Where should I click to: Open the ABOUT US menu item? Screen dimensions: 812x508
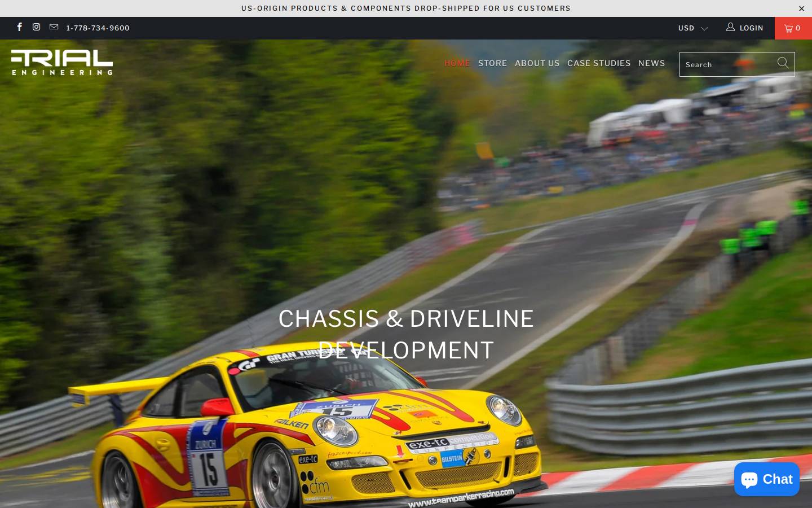click(x=537, y=63)
